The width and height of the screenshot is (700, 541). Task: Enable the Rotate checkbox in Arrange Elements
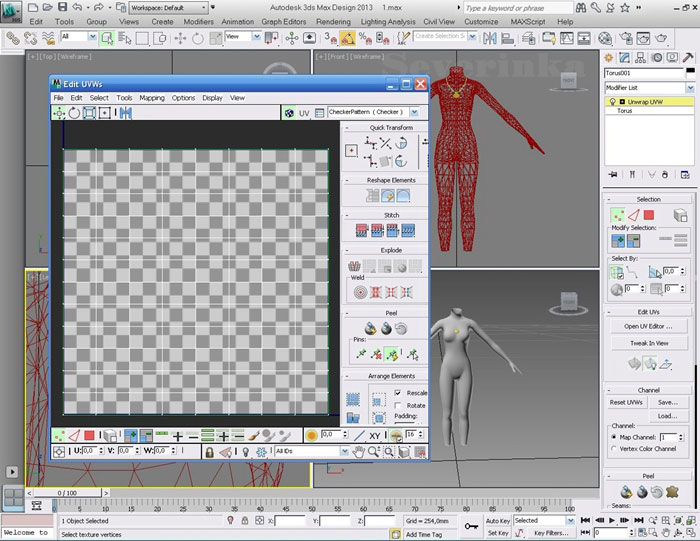click(x=398, y=405)
